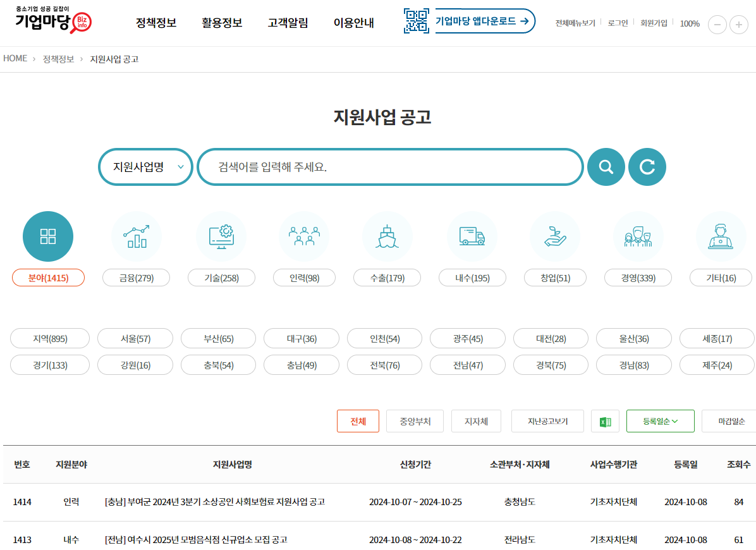Select the 인력 people group icon
The image size is (756, 550).
[x=304, y=236]
